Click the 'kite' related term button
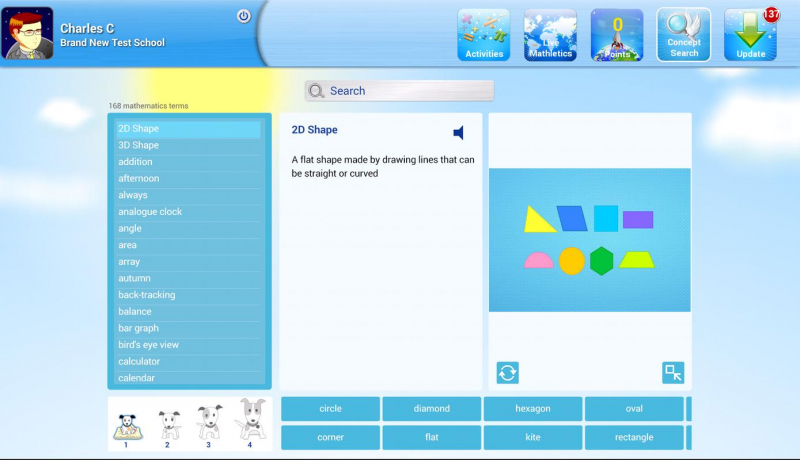800x460 pixels. (532, 438)
